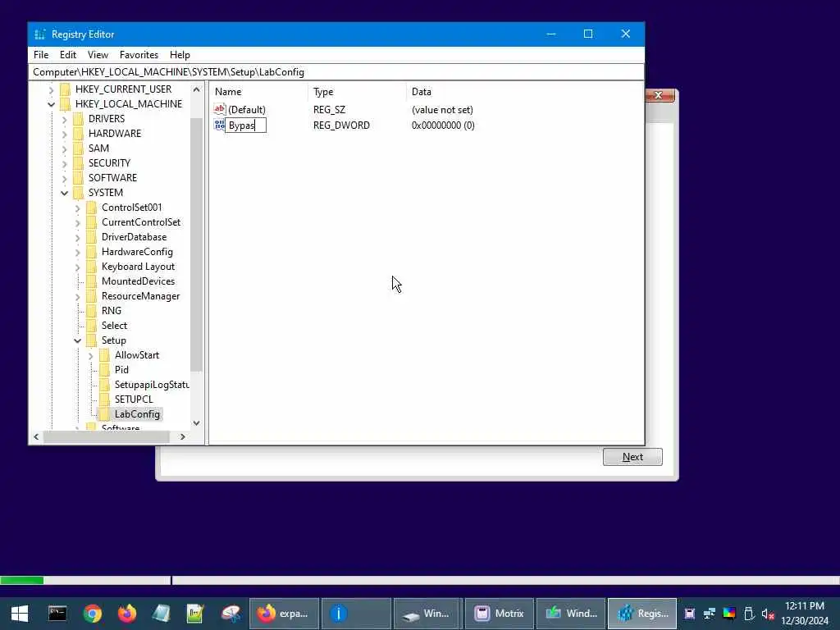Click the SAM folder icon

(79, 148)
